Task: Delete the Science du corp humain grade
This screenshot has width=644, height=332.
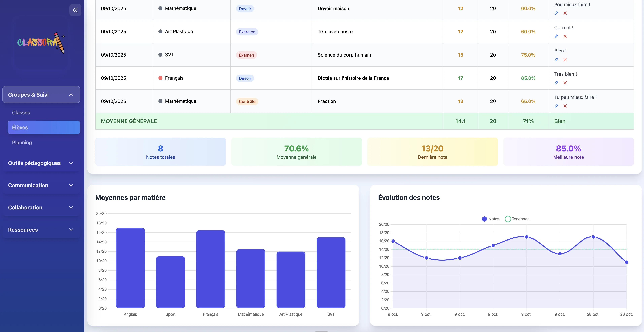Action: (x=565, y=60)
